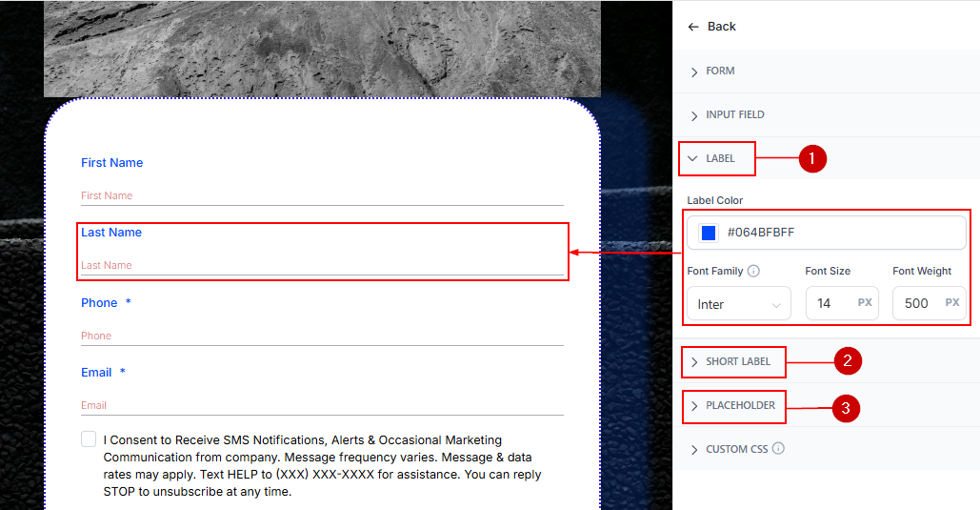Viewport: 980px width, 510px height.
Task: Click the label color hex value field
Action: coord(838,233)
